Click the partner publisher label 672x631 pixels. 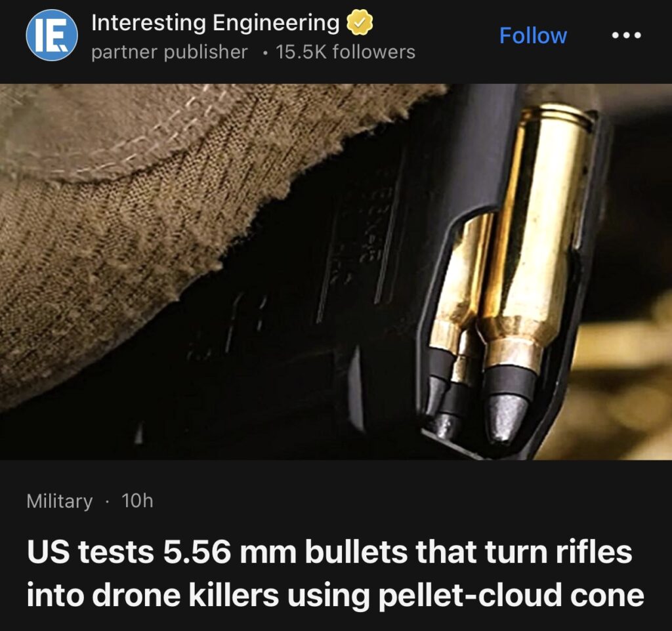[169, 52]
